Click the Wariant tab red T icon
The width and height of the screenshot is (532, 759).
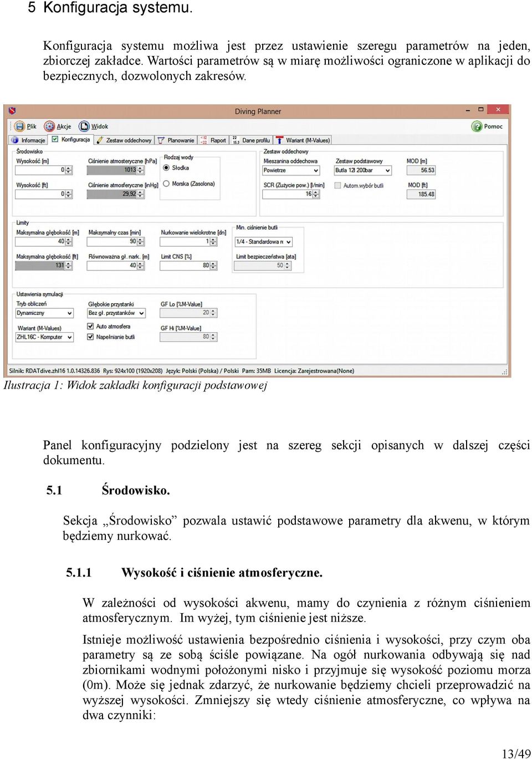280,140
